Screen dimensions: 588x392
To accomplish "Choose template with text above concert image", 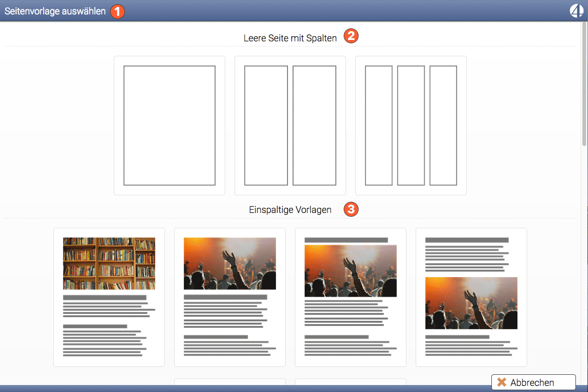I will [471, 297].
